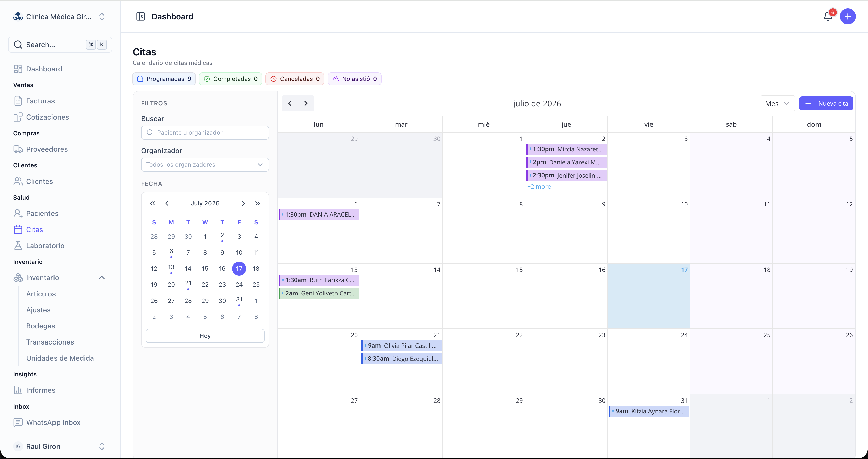Image resolution: width=868 pixels, height=459 pixels.
Task: Open Artículos under Inventario
Action: pyautogui.click(x=41, y=294)
